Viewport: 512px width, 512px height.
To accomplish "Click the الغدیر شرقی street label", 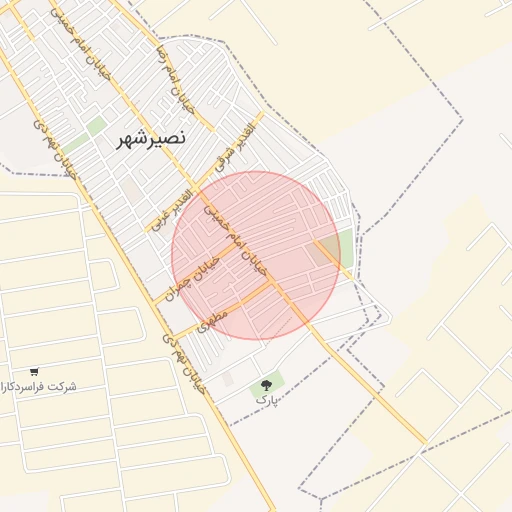I will [234, 148].
